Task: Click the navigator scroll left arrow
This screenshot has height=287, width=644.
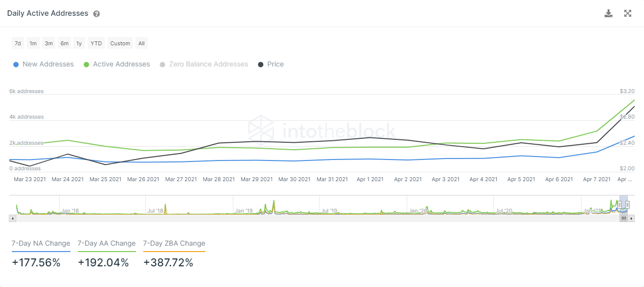Action: [x=12, y=218]
